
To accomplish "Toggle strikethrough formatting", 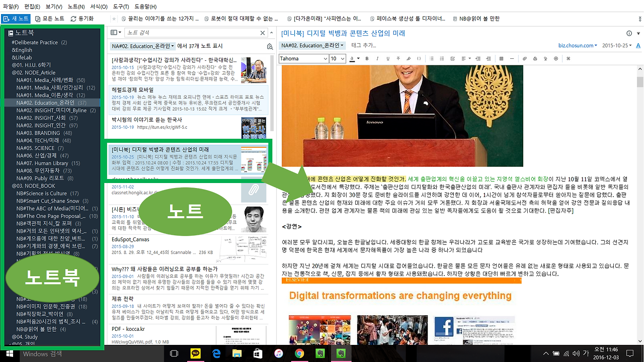I will [397, 59].
